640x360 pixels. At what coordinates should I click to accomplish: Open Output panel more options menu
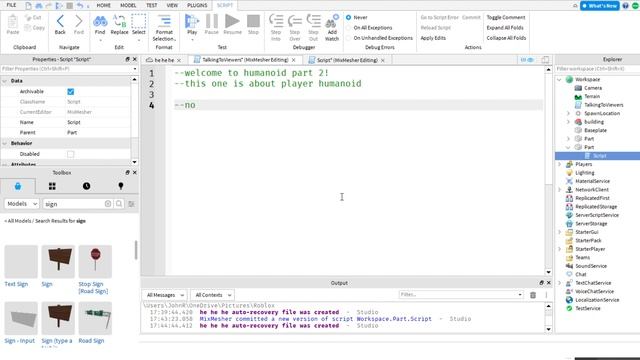click(x=547, y=295)
